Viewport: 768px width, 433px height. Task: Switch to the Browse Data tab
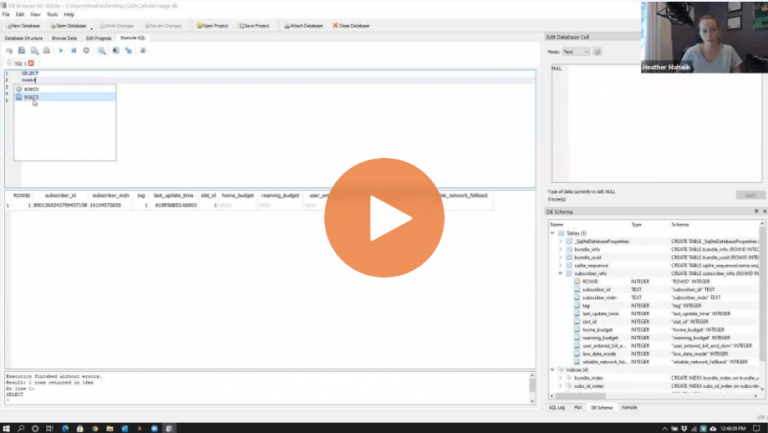coord(64,38)
